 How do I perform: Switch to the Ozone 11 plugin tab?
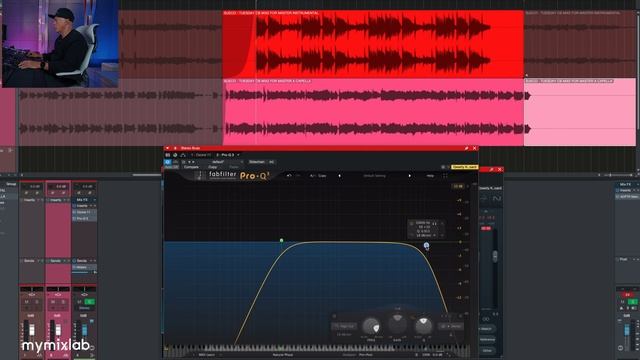pyautogui.click(x=201, y=155)
